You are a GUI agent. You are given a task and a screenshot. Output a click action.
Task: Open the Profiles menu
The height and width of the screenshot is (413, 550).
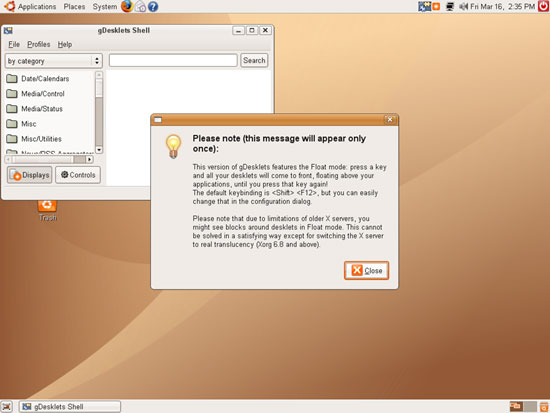pos(39,44)
